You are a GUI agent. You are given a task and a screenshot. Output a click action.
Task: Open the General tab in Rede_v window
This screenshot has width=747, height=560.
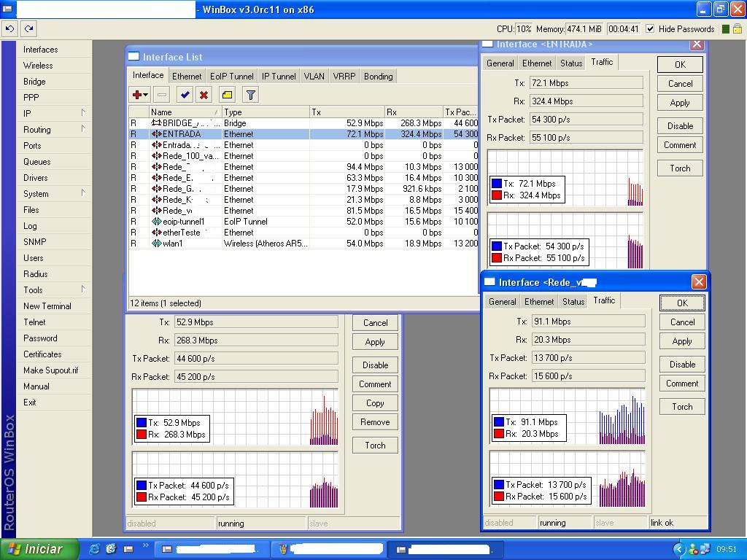pyautogui.click(x=502, y=301)
